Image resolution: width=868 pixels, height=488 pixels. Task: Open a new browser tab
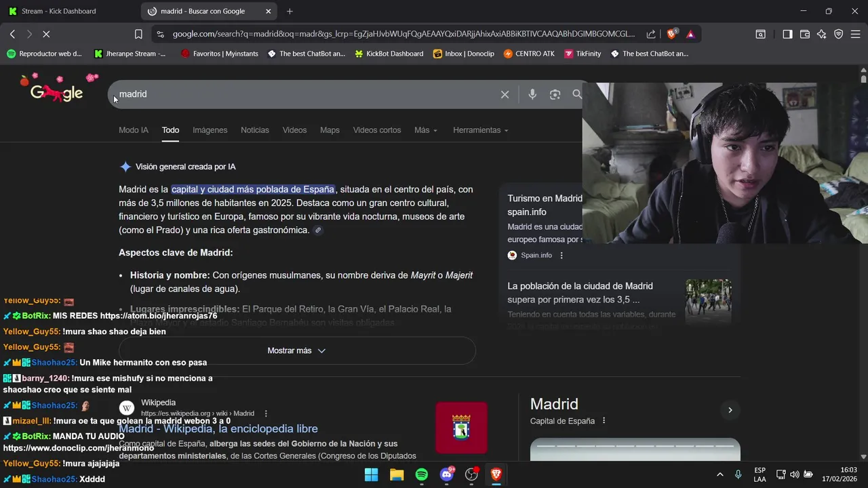click(290, 11)
